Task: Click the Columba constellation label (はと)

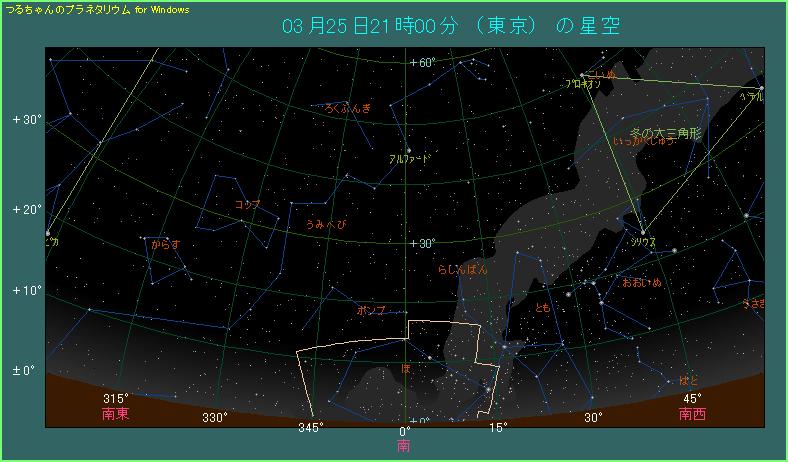Action: point(689,380)
